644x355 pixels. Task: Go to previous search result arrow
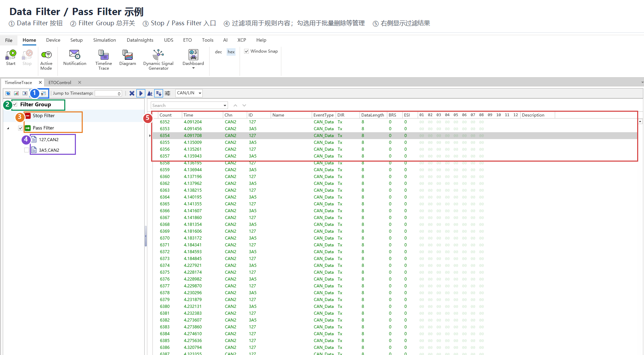click(x=235, y=106)
